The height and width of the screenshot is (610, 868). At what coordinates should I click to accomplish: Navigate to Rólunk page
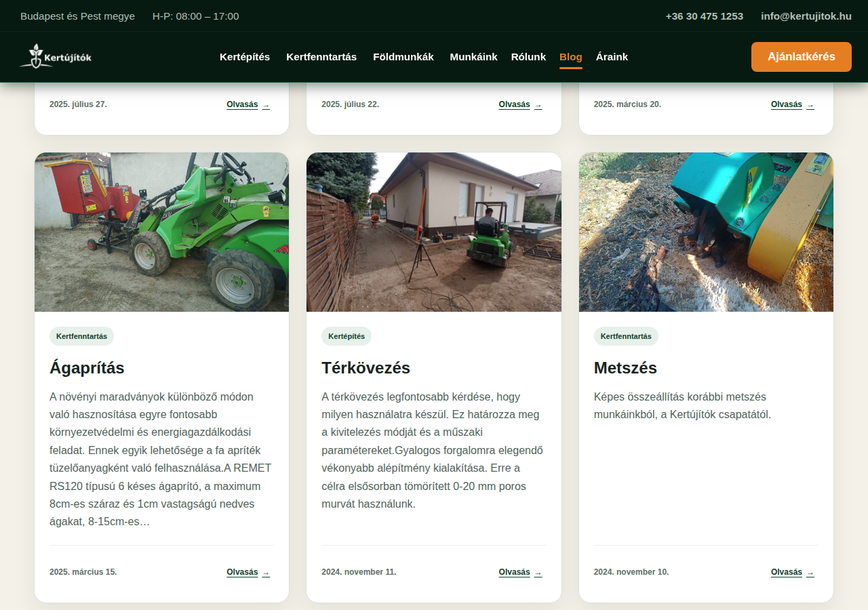[528, 57]
